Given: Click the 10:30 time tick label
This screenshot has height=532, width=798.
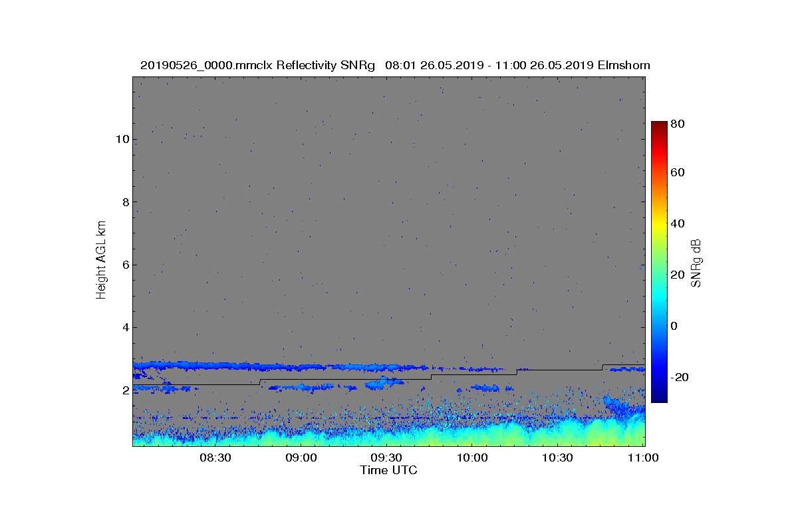Looking at the screenshot, I should [557, 458].
